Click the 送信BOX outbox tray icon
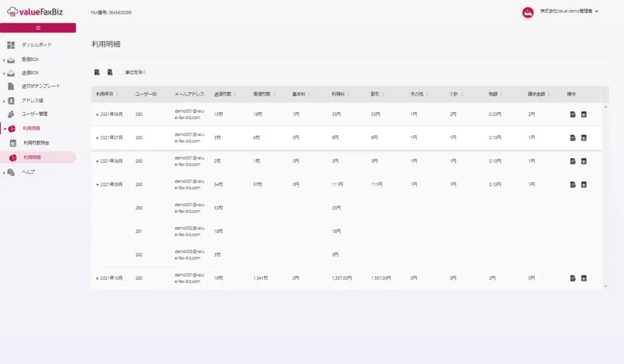Viewport: 624px width, 364px height. click(x=11, y=73)
